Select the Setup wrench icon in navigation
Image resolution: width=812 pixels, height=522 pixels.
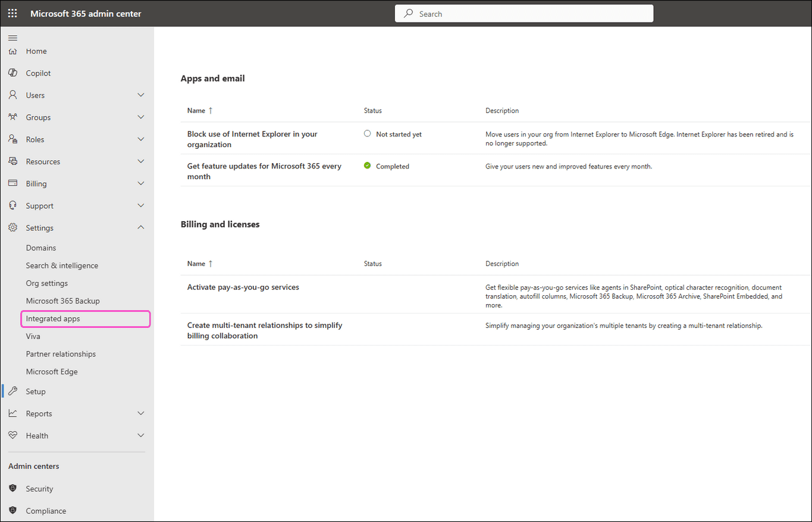pyautogui.click(x=12, y=391)
